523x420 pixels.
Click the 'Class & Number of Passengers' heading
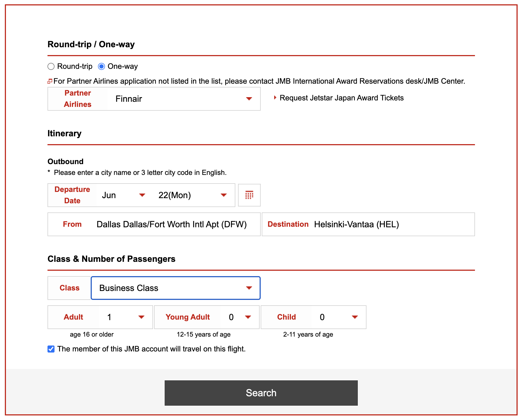111,259
